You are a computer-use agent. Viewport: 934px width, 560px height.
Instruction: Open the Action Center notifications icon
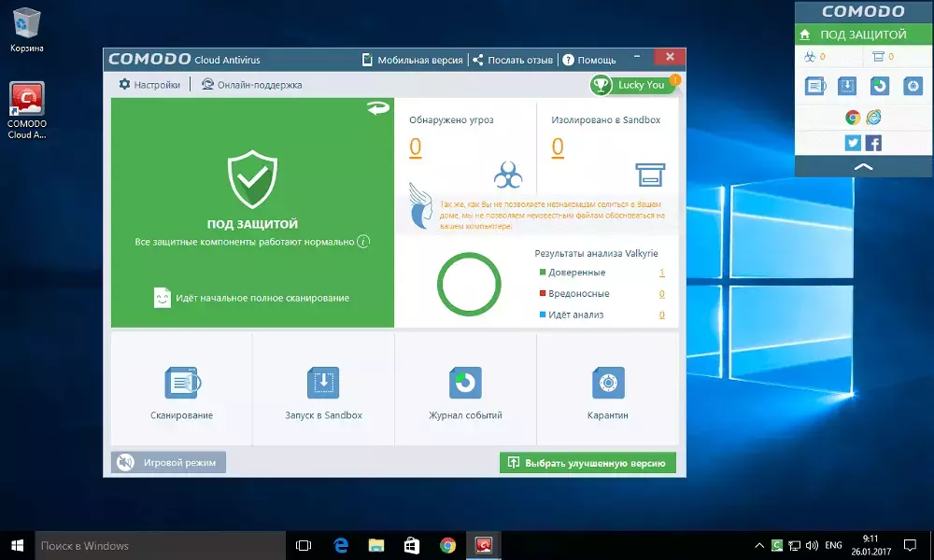tap(910, 545)
